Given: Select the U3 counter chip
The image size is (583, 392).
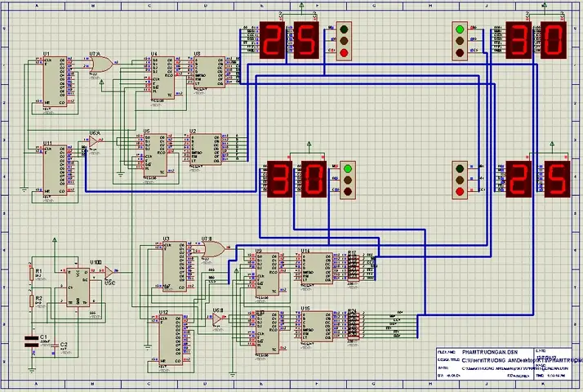Looking at the screenshot, I should [175, 266].
